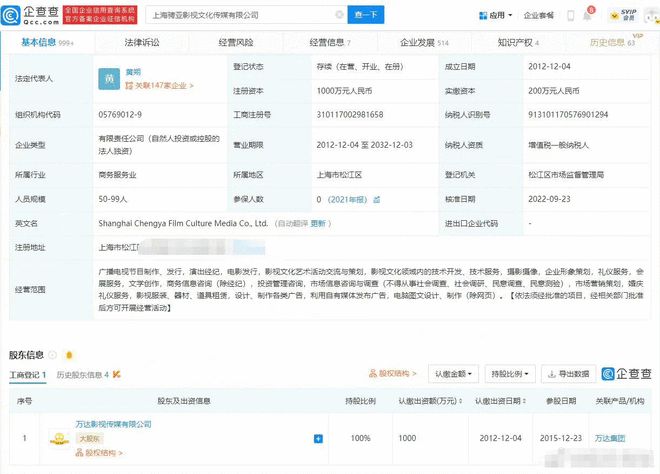Image resolution: width=660 pixels, height=474 pixels.
Task: Switch to the 基本信息 tab
Action: 47,43
